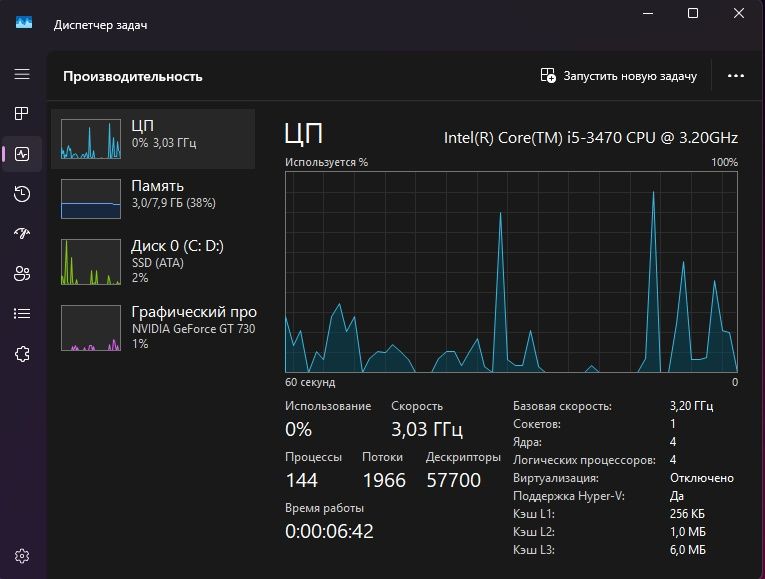Image resolution: width=765 pixels, height=579 pixels.
Task: Close the Task Manager window
Action: click(739, 13)
